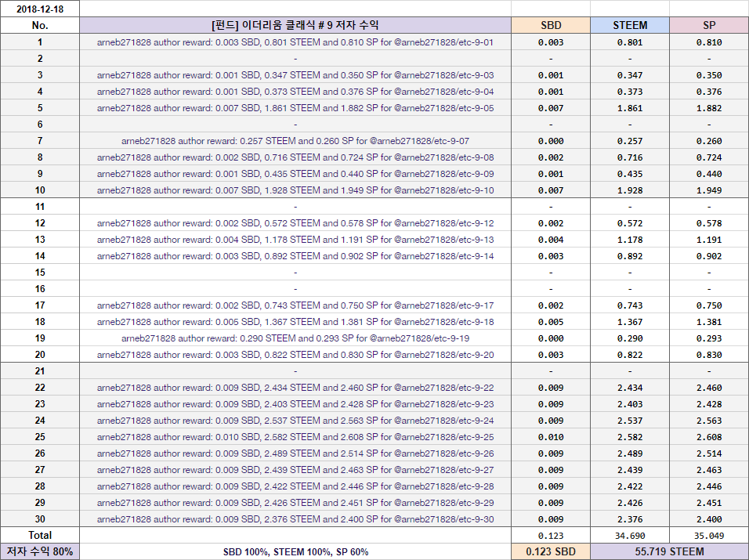Click the STEEM value 2.582
The image size is (749, 560).
(630, 437)
